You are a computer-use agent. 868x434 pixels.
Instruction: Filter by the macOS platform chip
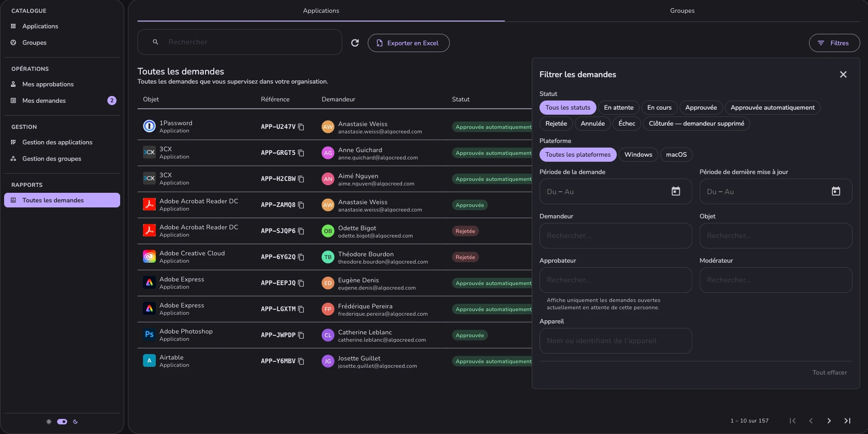click(676, 154)
